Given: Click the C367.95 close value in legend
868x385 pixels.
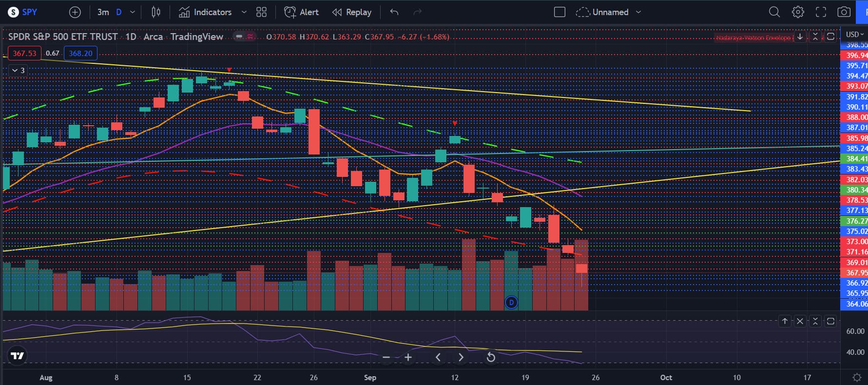Looking at the screenshot, I should pyautogui.click(x=380, y=37).
